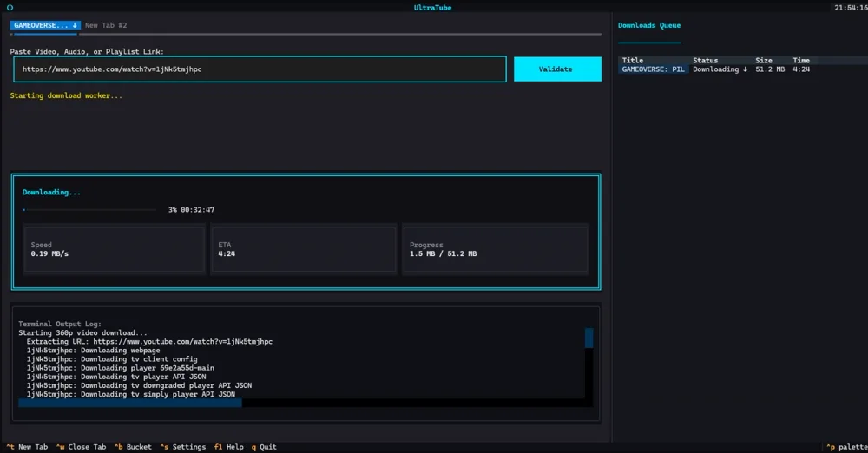Click the Status column header in queue
The height and width of the screenshot is (453, 868).
coord(705,61)
